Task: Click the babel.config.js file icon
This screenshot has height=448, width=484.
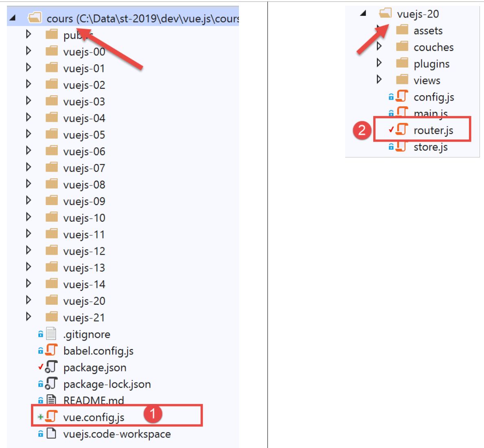Action: pyautogui.click(x=52, y=350)
